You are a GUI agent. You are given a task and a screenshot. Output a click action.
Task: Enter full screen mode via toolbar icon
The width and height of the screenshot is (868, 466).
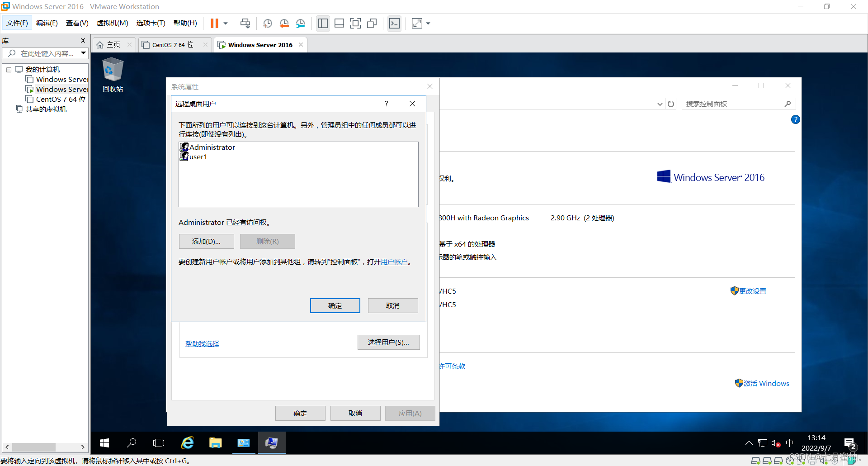pos(355,23)
